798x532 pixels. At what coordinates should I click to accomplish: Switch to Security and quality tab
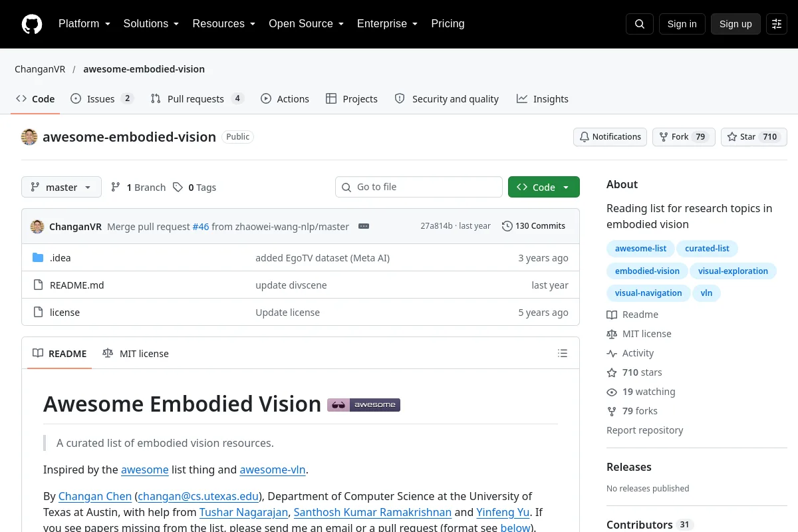click(447, 99)
